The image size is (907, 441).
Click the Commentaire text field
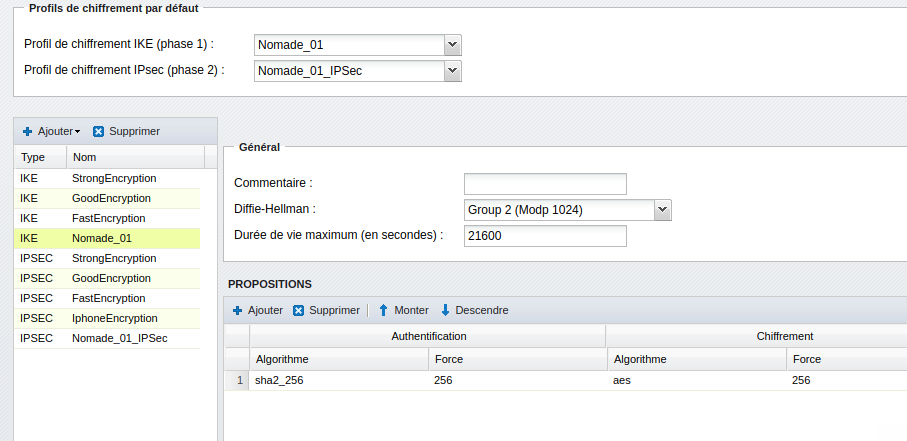pos(545,183)
